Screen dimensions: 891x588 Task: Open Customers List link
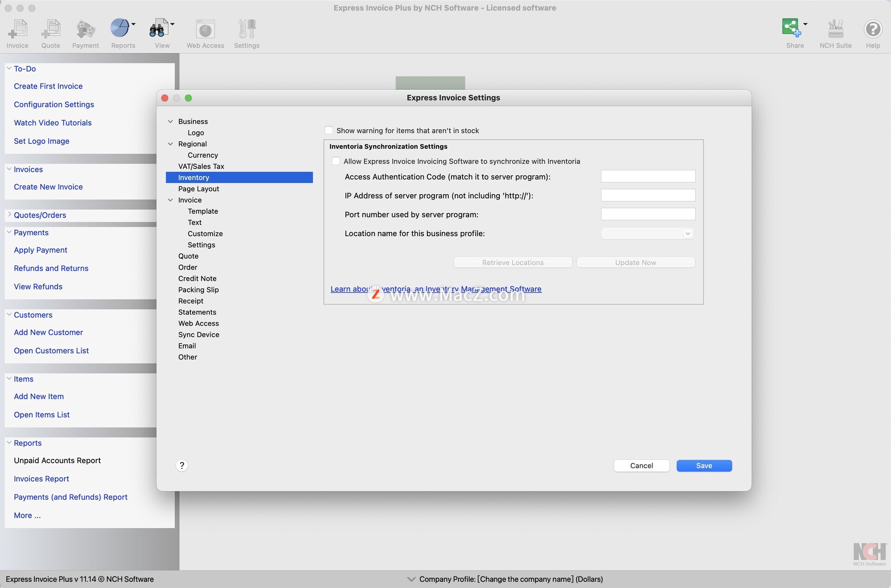tap(52, 350)
